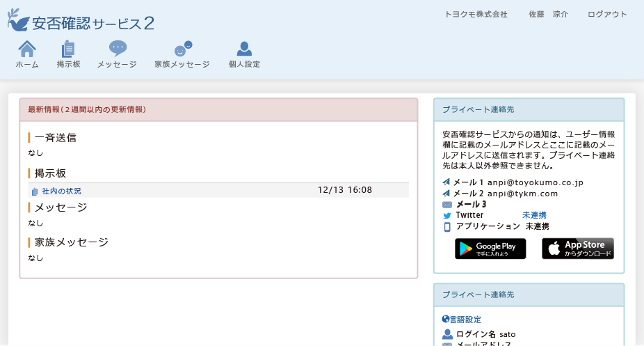Click the envelope icon for メール 3
Viewport: 644px width, 346px height.
(447, 205)
